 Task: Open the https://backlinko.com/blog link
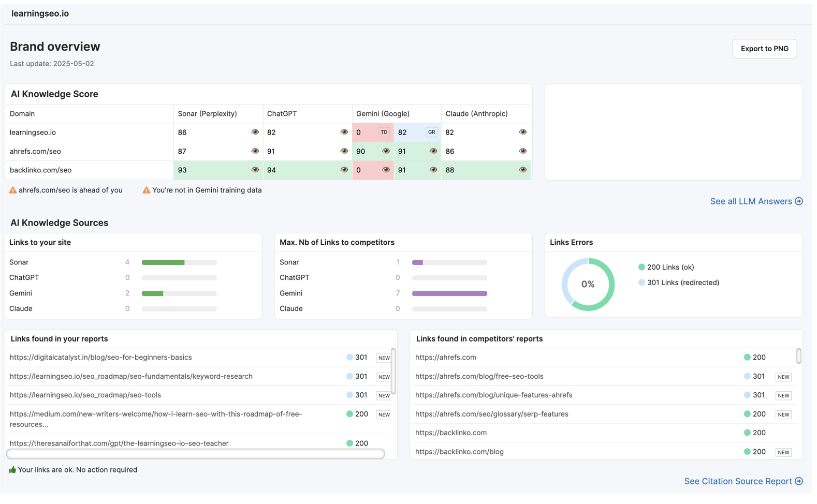459,452
